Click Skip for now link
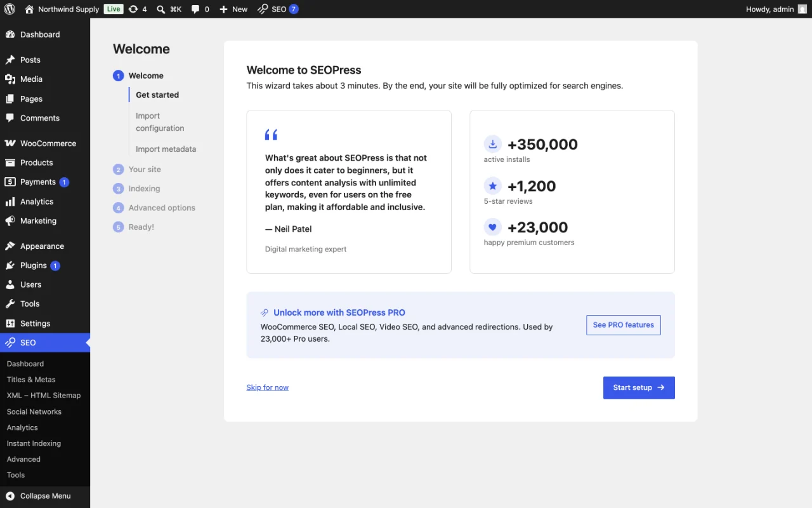 267,387
